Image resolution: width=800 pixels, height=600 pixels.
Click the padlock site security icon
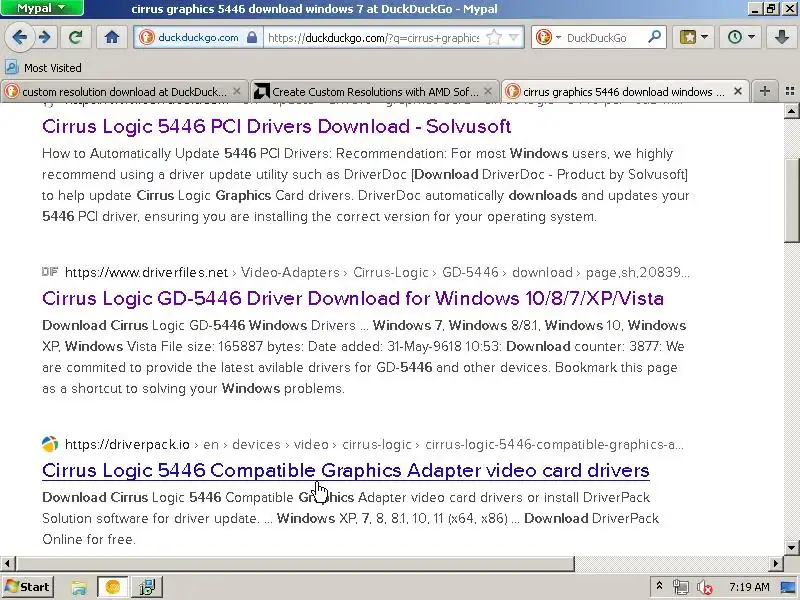pos(252,37)
